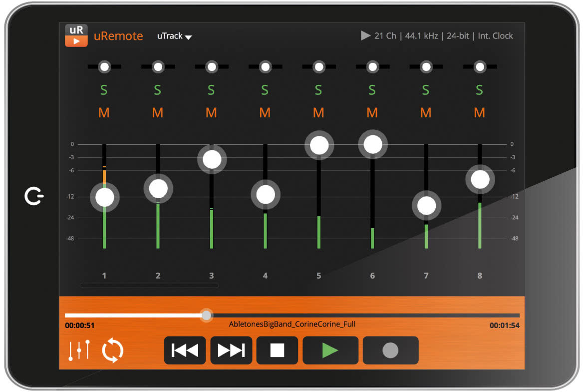The height and width of the screenshot is (392, 584).
Task: Click channel 5 pan knob
Action: click(x=319, y=67)
